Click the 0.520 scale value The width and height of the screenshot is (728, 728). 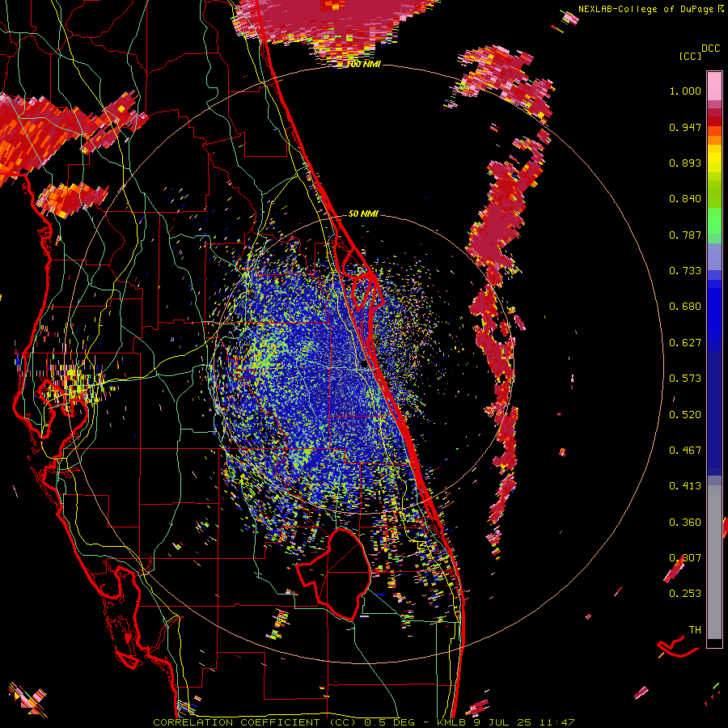pos(685,415)
